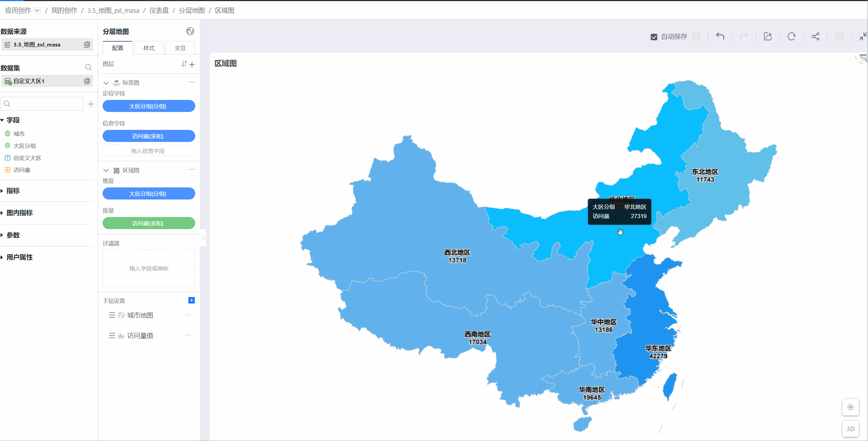Click the refresh icon in toolbar
The image size is (868, 441).
(792, 36)
